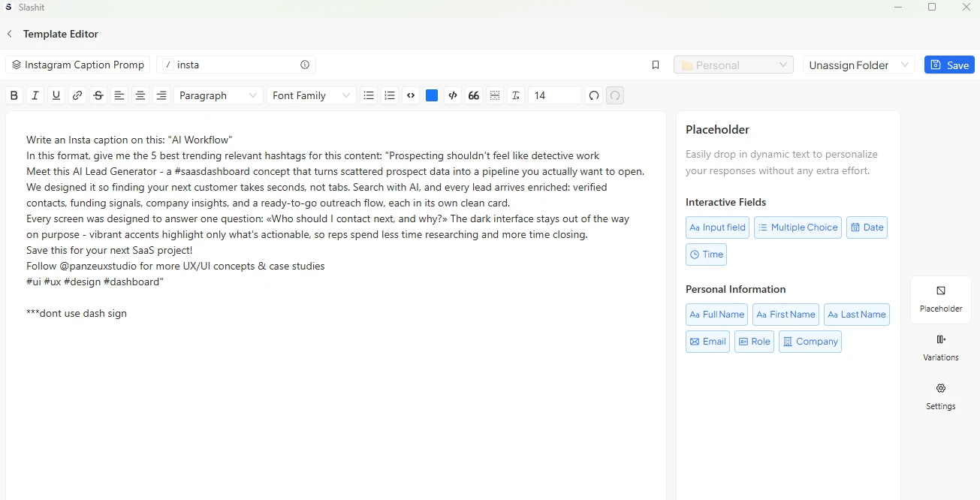Insert a hyperlink from the toolbar
980x500 pixels.
[77, 95]
